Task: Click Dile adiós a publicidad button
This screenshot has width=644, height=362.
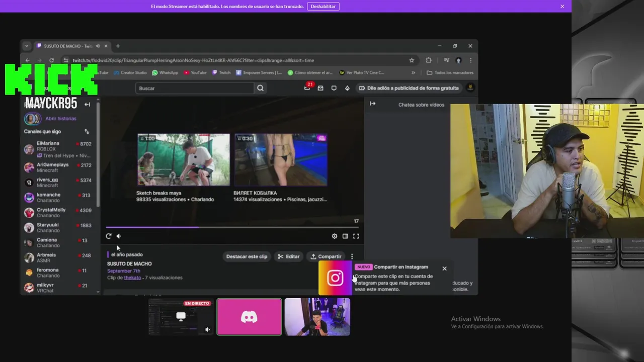Action: pos(409,88)
